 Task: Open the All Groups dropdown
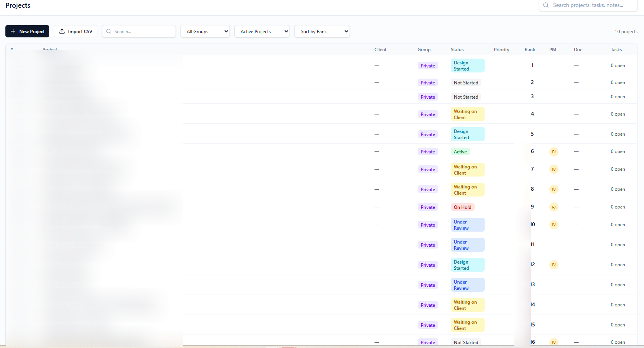pyautogui.click(x=205, y=31)
